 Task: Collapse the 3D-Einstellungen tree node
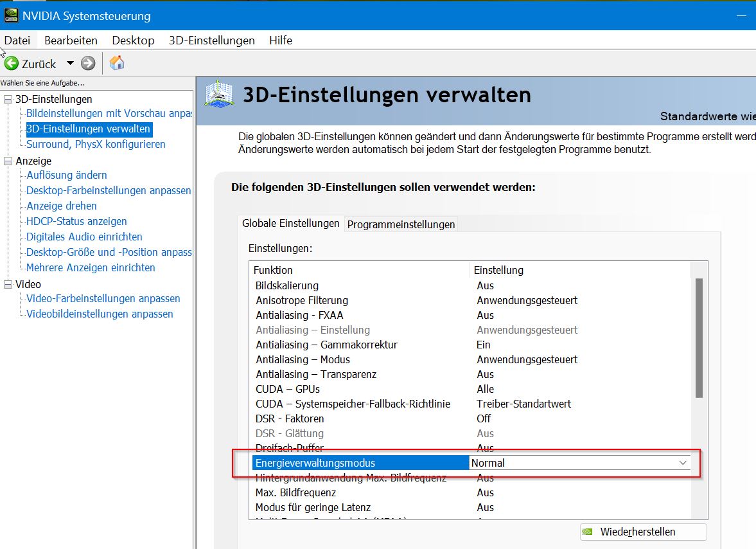[x=8, y=99]
